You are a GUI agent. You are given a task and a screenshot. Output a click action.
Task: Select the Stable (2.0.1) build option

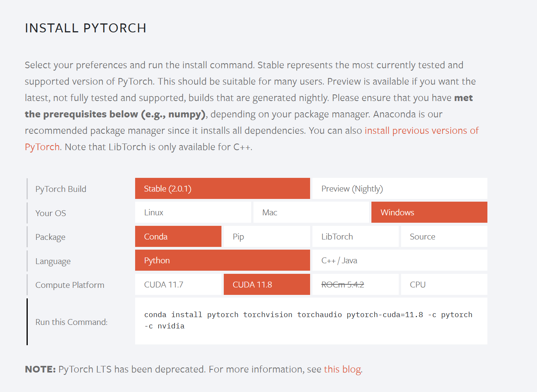pyautogui.click(x=222, y=188)
